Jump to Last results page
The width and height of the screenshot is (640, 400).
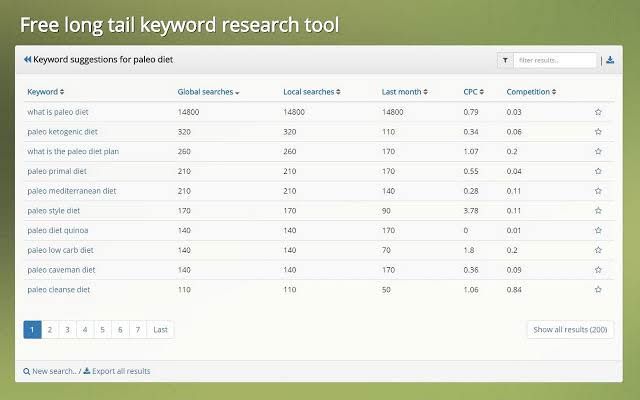pos(160,329)
